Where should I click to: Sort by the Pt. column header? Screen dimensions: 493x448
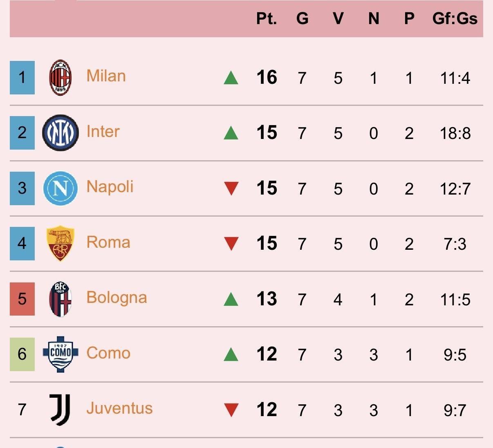point(267,19)
